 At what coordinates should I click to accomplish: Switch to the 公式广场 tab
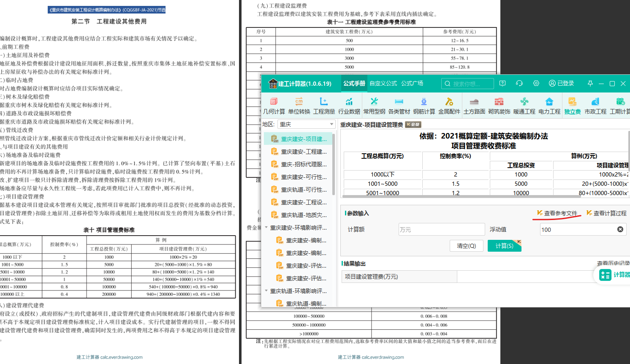click(412, 84)
